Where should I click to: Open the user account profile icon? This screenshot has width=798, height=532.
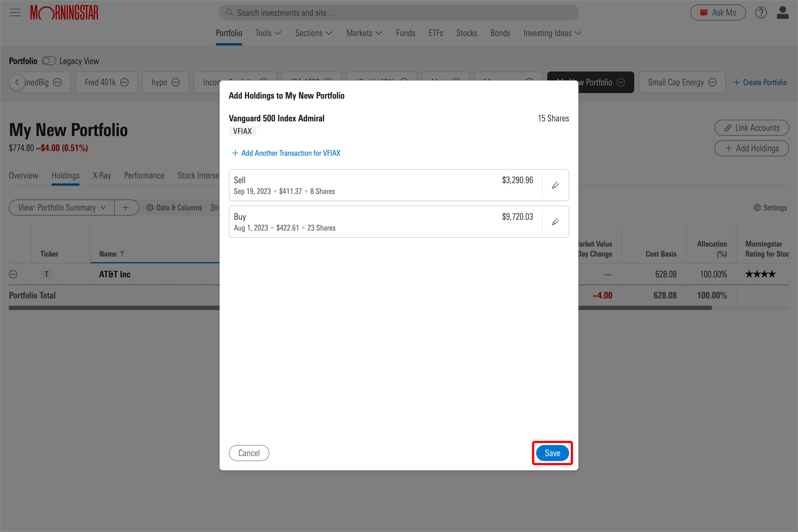[782, 12]
